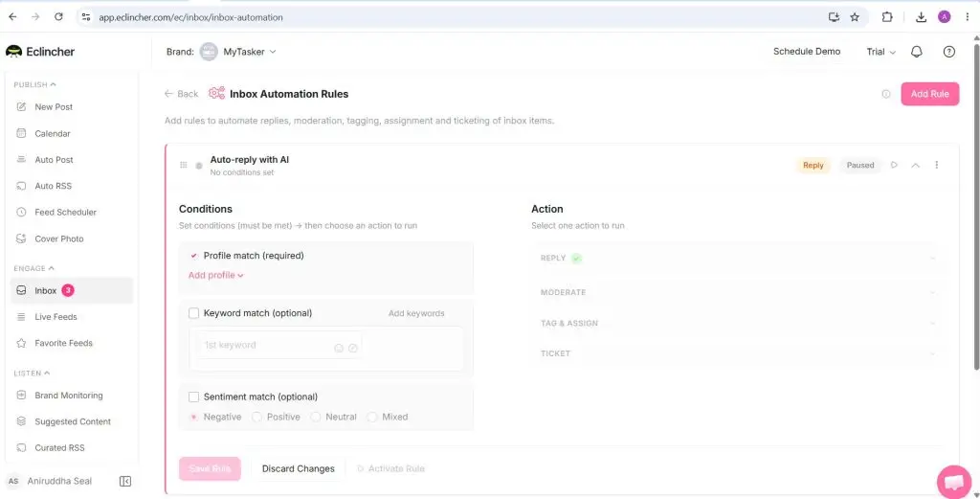
Task: Click the Save Rule button
Action: [210, 468]
